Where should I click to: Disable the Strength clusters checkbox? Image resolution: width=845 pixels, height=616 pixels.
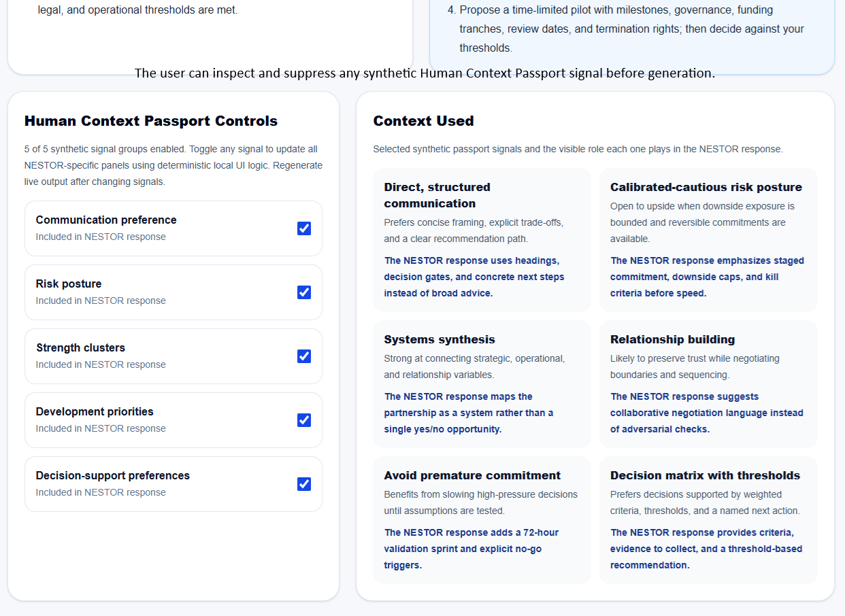pos(304,356)
